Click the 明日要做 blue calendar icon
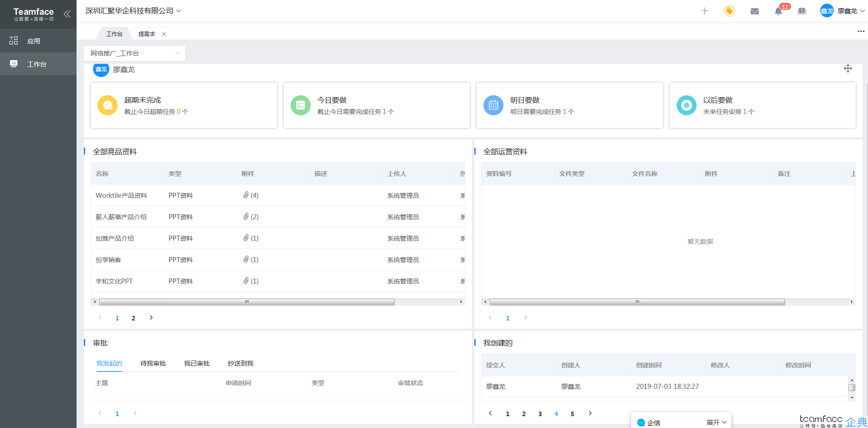The height and width of the screenshot is (428, 868). click(x=493, y=105)
